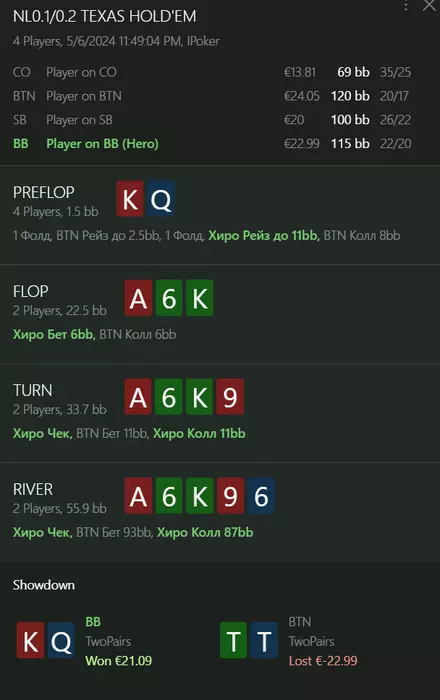Click the blue Q preflop hole card

160,199
